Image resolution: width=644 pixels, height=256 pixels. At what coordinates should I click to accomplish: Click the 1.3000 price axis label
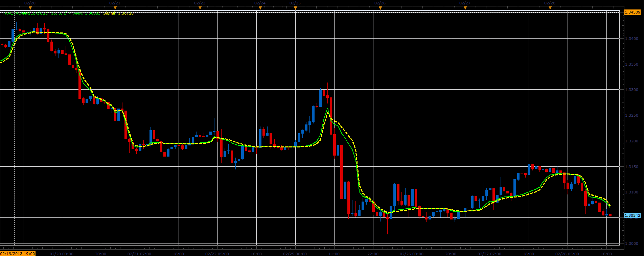pos(632,243)
